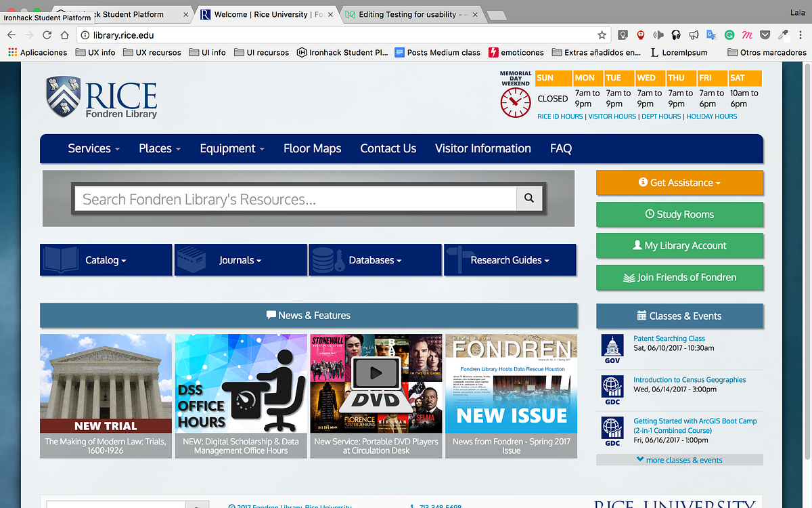Open the Introduction to Census Geographies link
Image resolution: width=812 pixels, height=508 pixels.
690,380
